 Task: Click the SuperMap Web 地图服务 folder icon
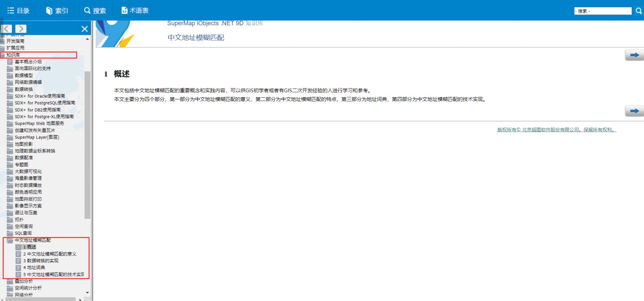pos(10,123)
